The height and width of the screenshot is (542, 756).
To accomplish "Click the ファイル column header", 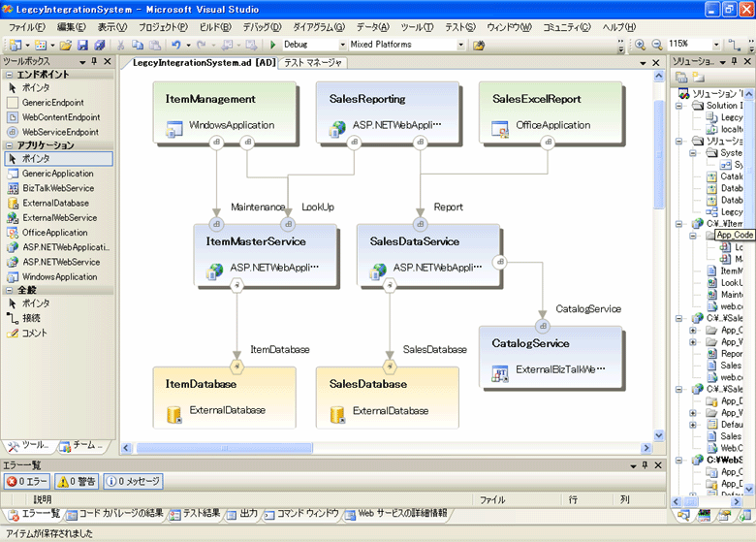I will point(492,500).
